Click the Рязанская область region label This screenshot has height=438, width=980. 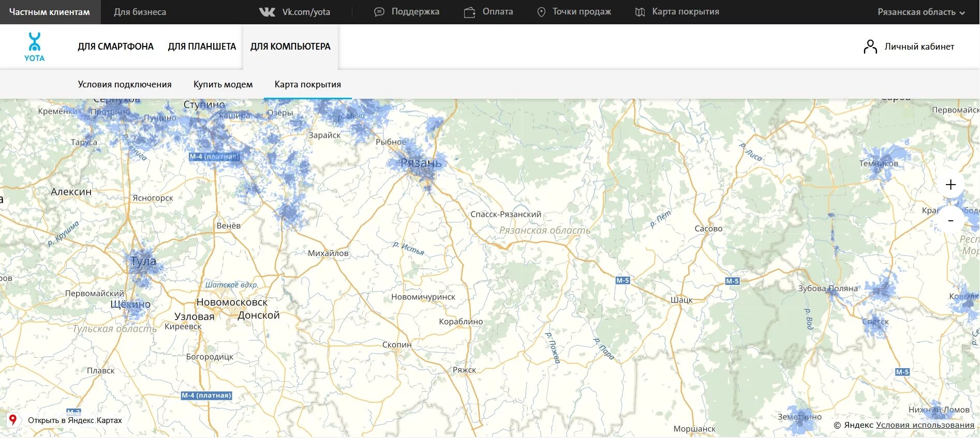(544, 231)
